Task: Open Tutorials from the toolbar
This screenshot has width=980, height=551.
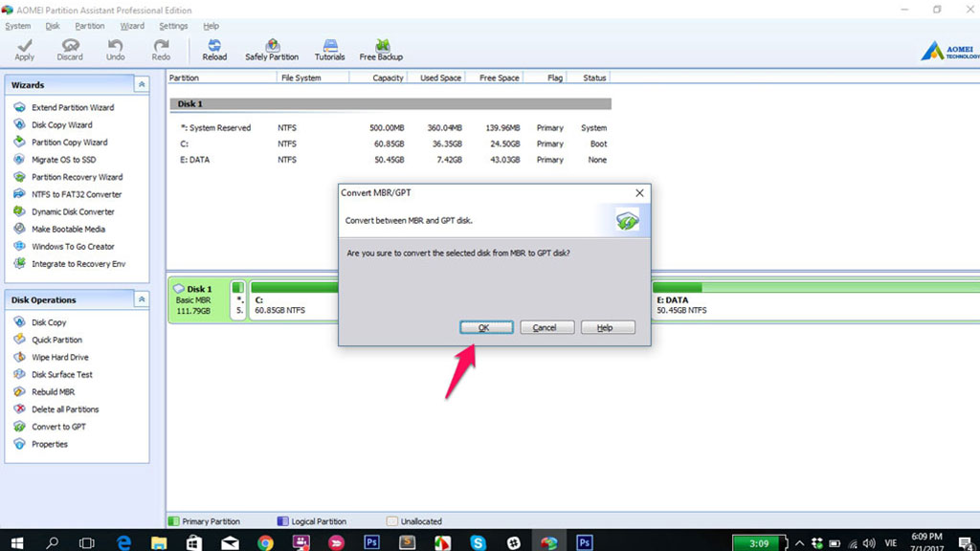Action: click(x=329, y=50)
